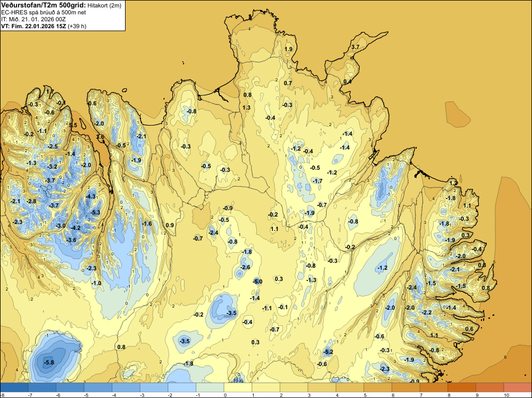The image size is (532, 398).
Task: Click the -5.3 temperature value
Action: coord(96,212)
